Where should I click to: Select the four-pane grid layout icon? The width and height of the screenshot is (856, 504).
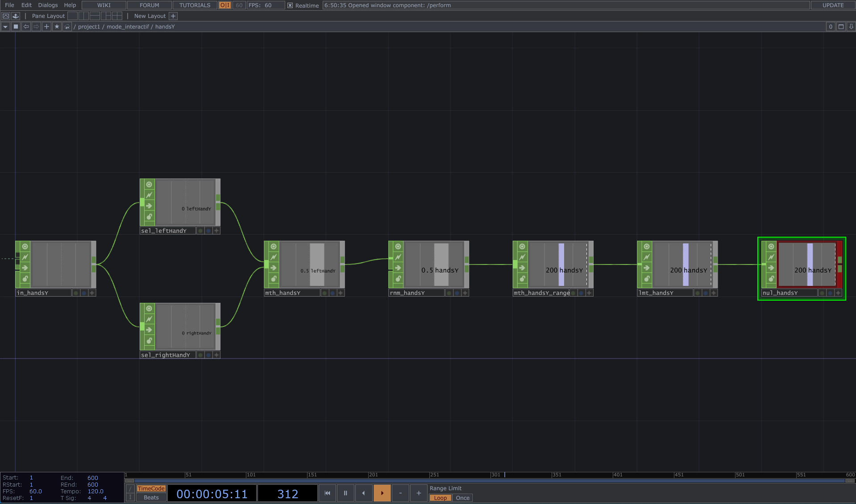click(117, 16)
